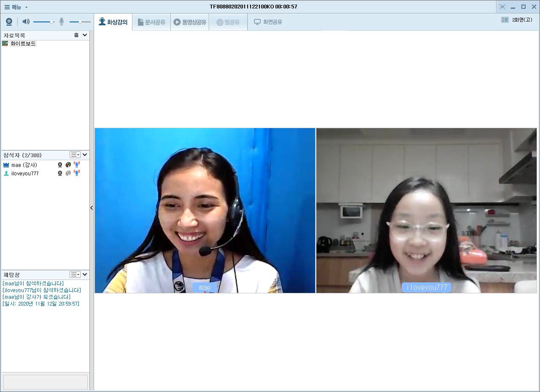Image resolution: width=540 pixels, height=392 pixels.
Task: Open the 메뉴 dropdown
Action: pyautogui.click(x=16, y=7)
